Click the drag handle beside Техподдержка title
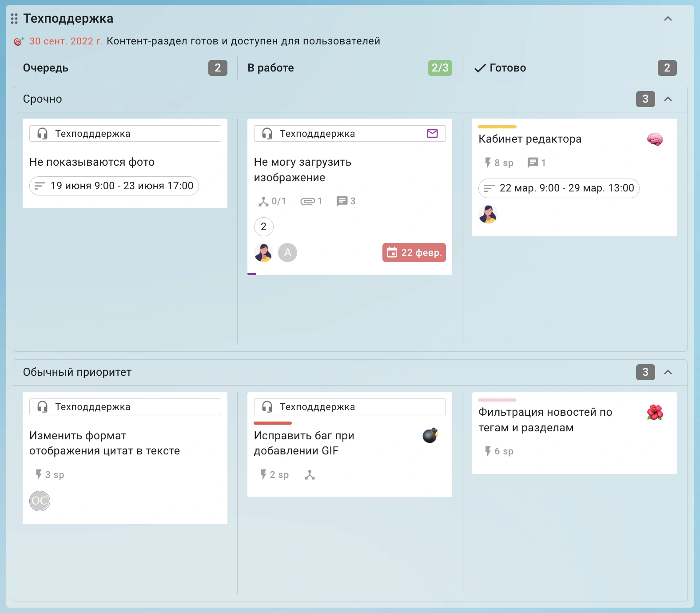700x613 pixels. [14, 19]
